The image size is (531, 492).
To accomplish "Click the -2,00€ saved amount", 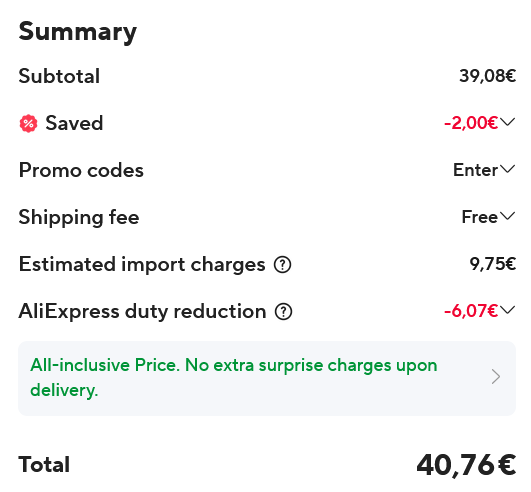I will pos(471,123).
